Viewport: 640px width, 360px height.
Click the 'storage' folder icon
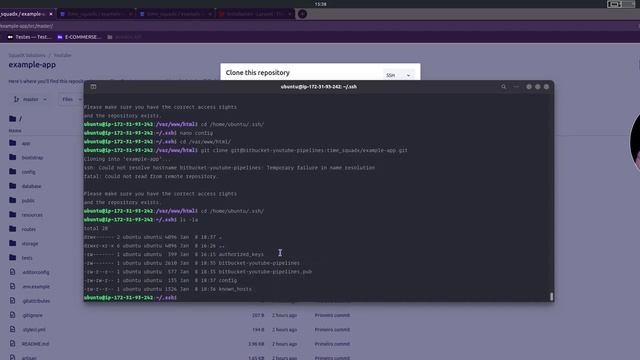(x=13, y=243)
